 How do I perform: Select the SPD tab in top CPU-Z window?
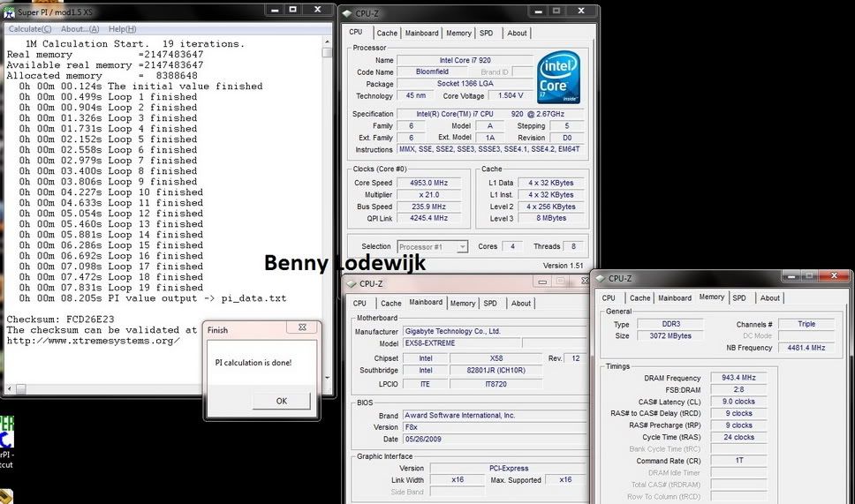point(487,34)
